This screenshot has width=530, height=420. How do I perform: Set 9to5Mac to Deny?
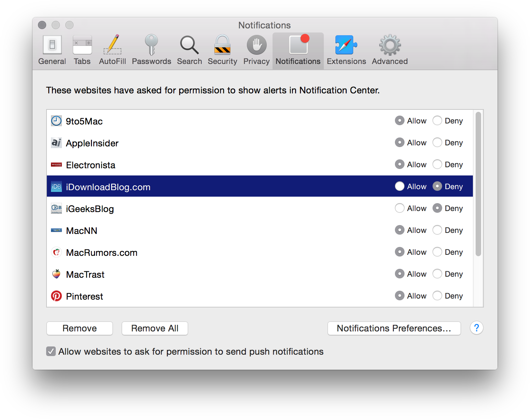pyautogui.click(x=437, y=120)
